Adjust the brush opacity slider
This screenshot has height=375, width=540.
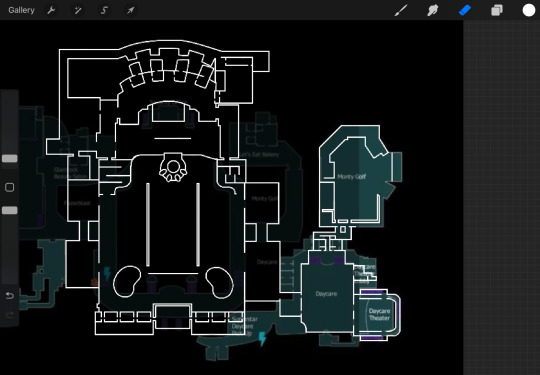10,210
